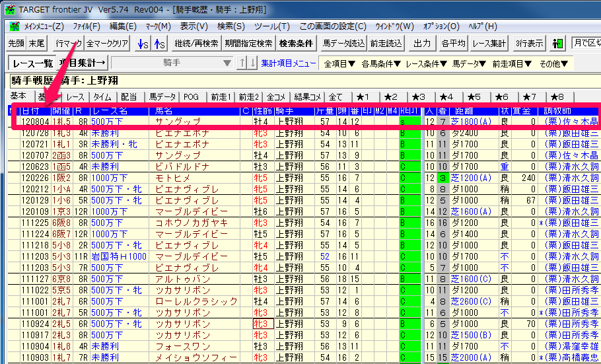Click 前走読込 button
601x364 pixels.
pyautogui.click(x=386, y=44)
